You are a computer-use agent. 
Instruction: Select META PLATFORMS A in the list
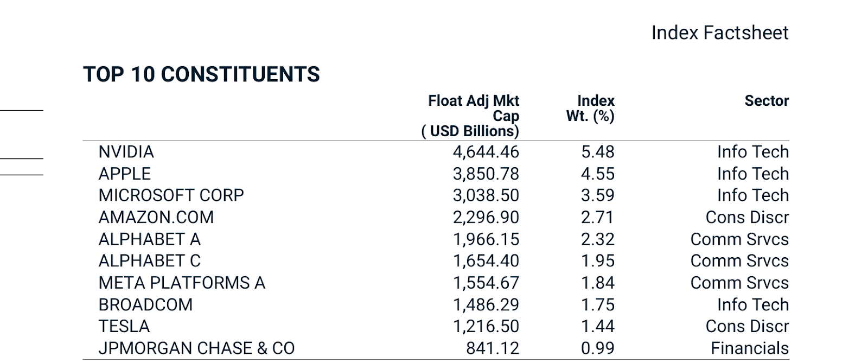pos(182,283)
